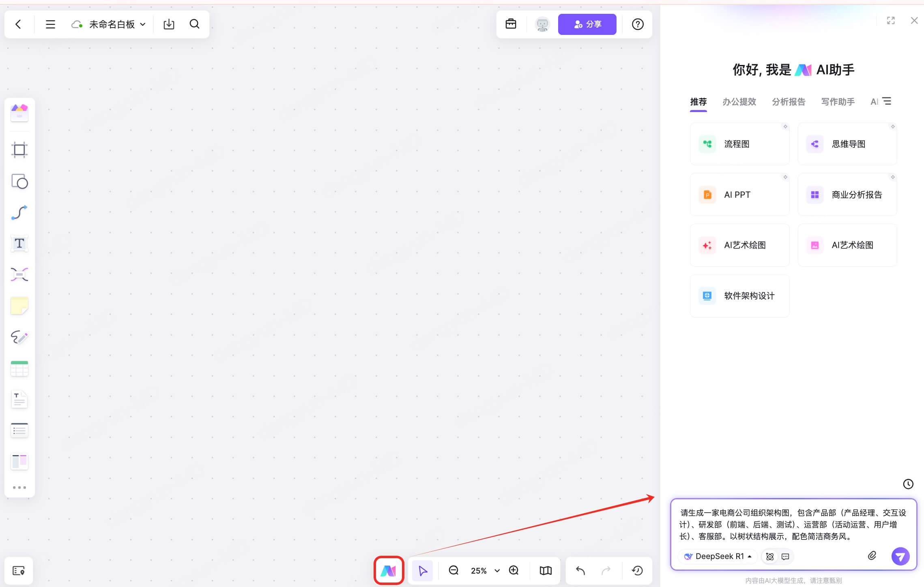Select the Pen drawing tool
This screenshot has width=924, height=587.
pos(19,337)
